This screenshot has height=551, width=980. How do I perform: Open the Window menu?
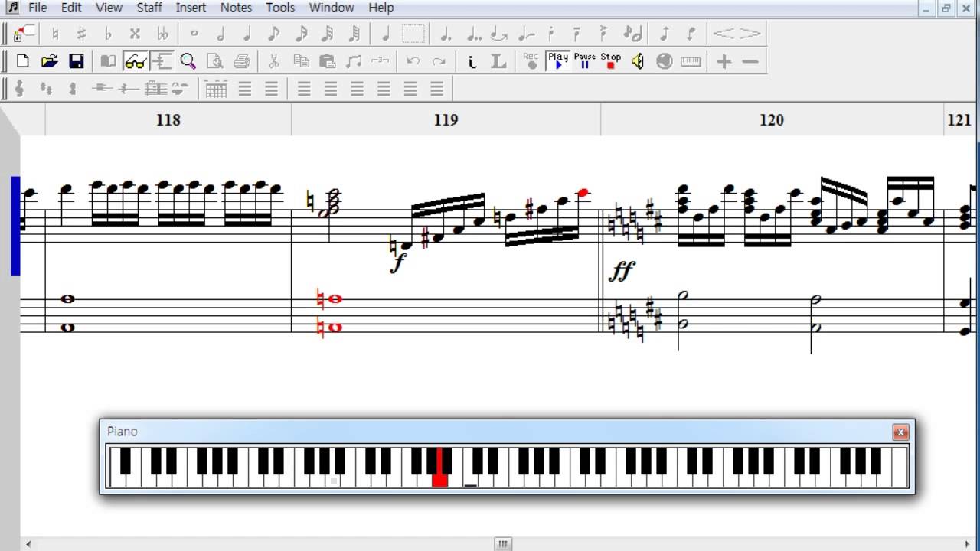(x=332, y=8)
